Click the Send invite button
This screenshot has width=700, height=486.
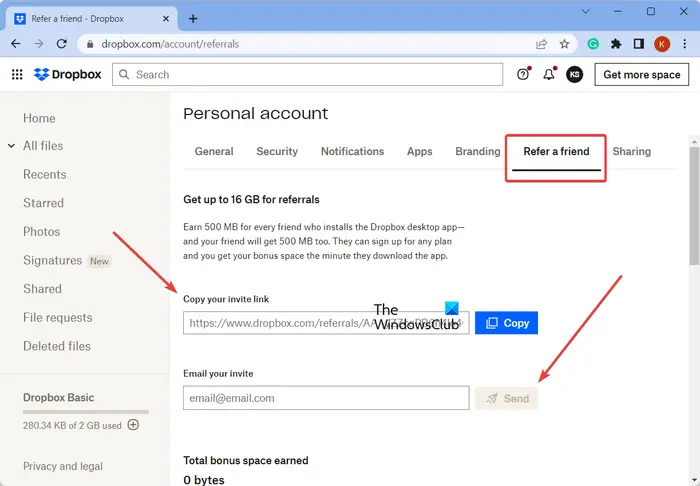click(506, 398)
